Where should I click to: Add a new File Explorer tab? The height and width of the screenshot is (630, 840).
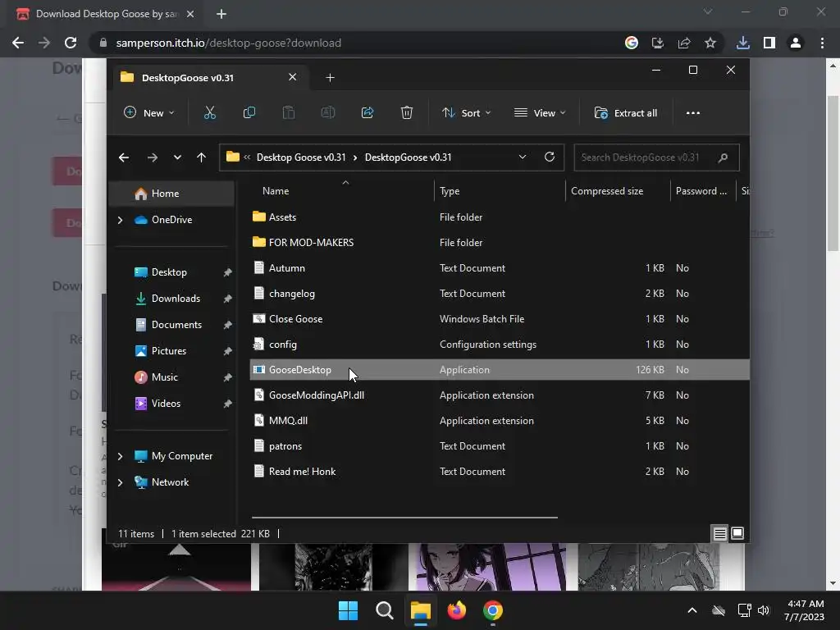(x=330, y=78)
